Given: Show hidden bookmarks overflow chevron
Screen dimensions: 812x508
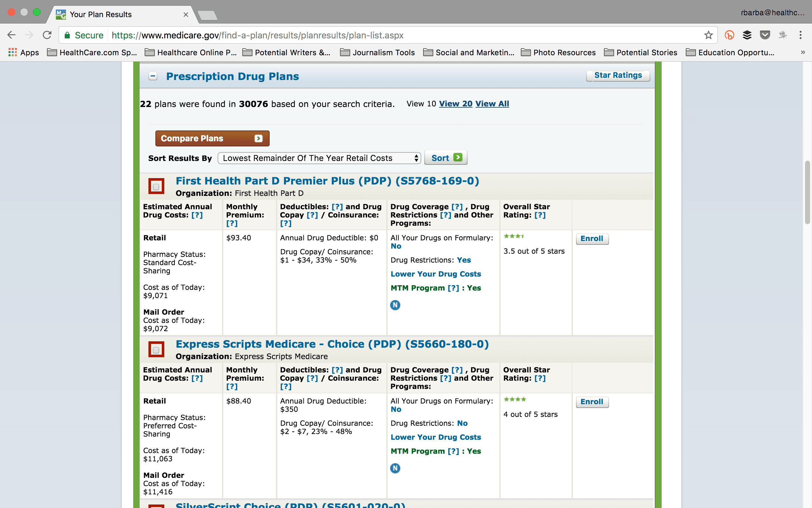Looking at the screenshot, I should tap(802, 52).
